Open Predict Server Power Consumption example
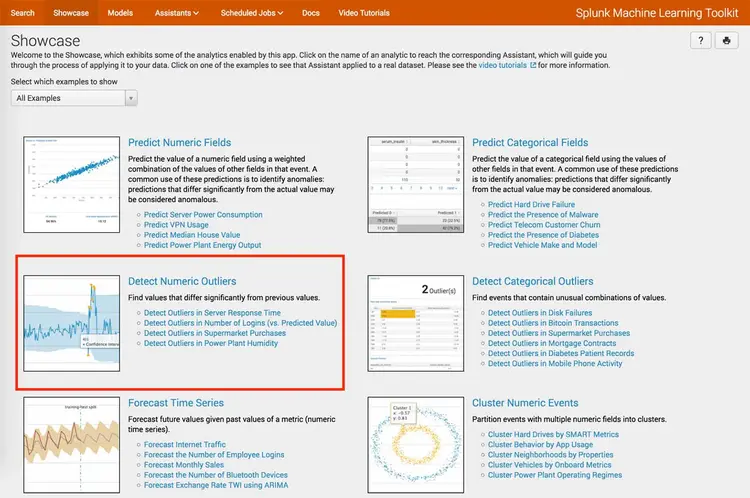Viewport: 750px width, 498px height. 203,215
